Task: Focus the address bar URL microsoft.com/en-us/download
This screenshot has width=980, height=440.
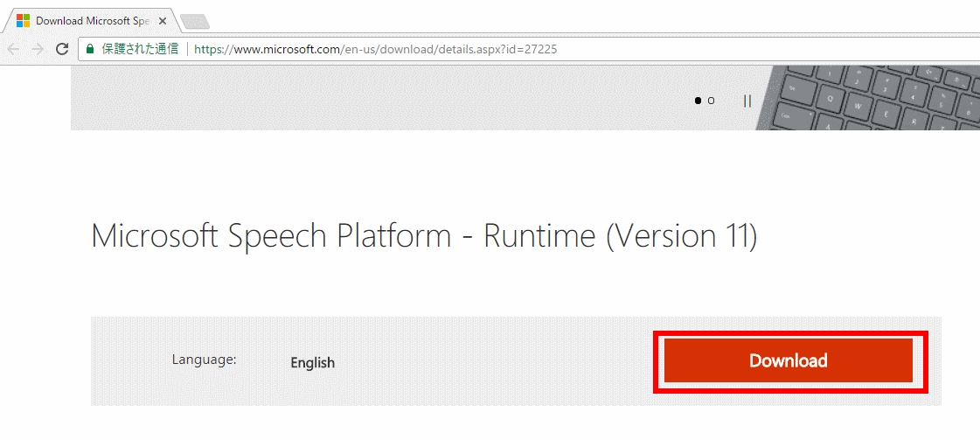Action: click(x=375, y=49)
